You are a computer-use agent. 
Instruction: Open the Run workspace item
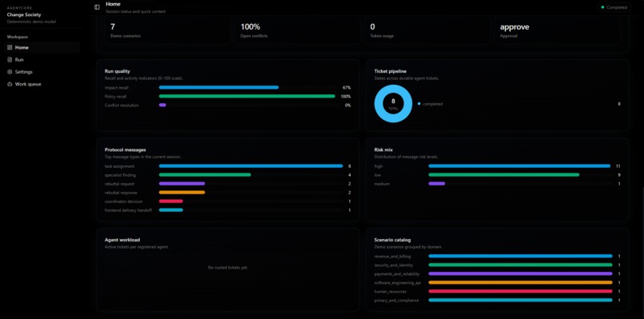pos(42,60)
